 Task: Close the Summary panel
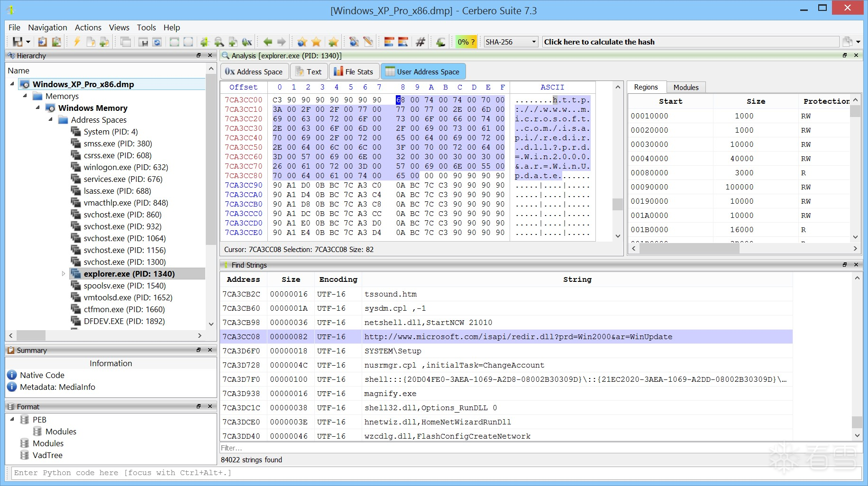click(210, 350)
